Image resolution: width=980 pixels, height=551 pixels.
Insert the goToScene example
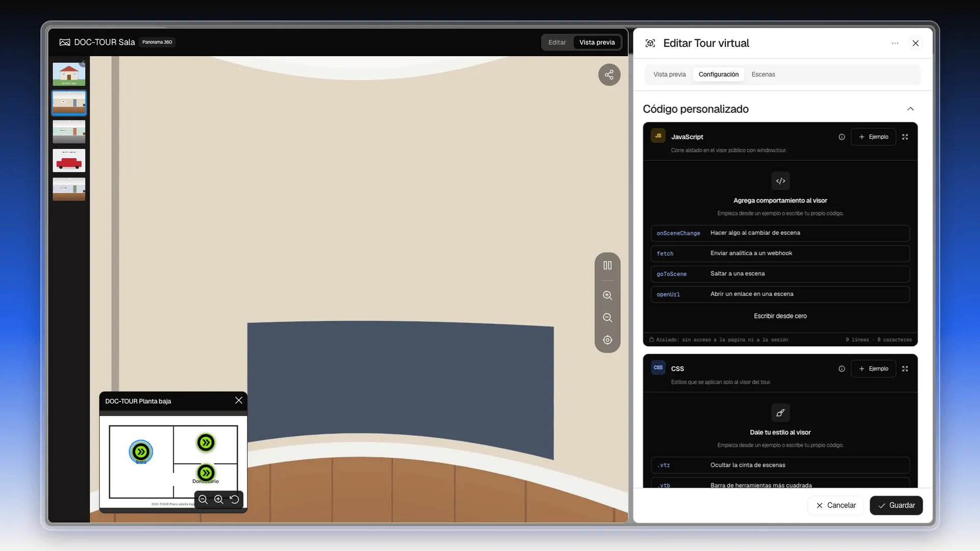pos(780,274)
